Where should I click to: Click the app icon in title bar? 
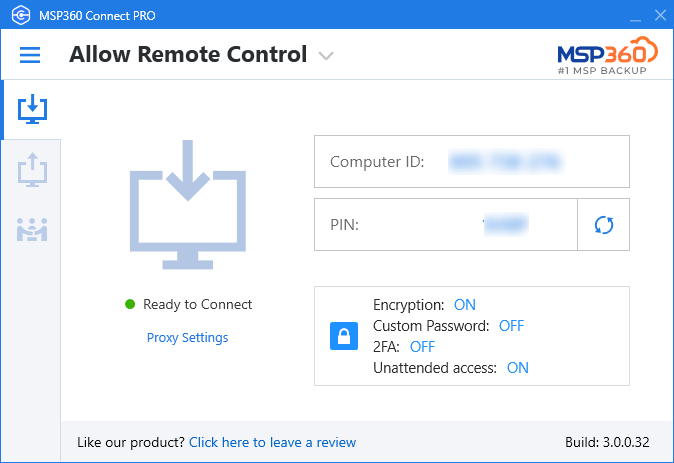[21, 15]
